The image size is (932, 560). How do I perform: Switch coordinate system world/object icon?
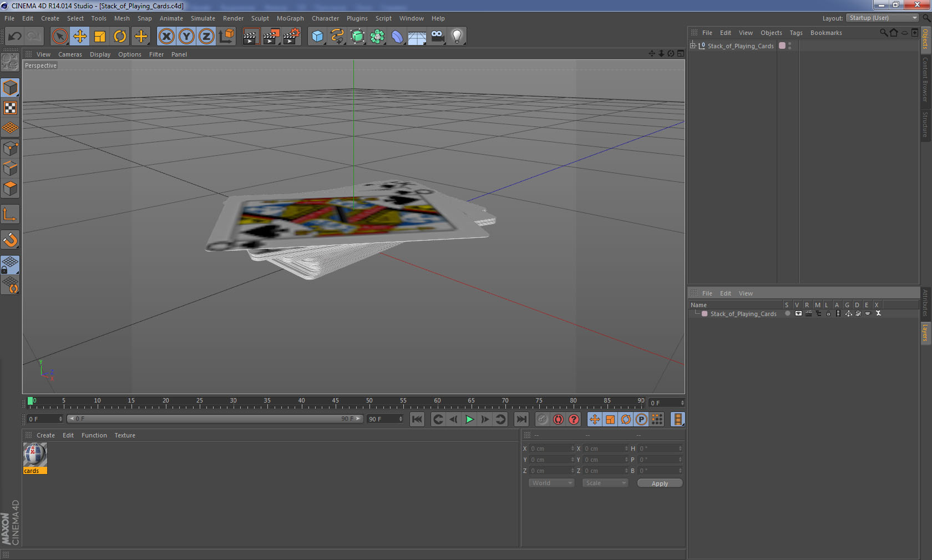[226, 37]
